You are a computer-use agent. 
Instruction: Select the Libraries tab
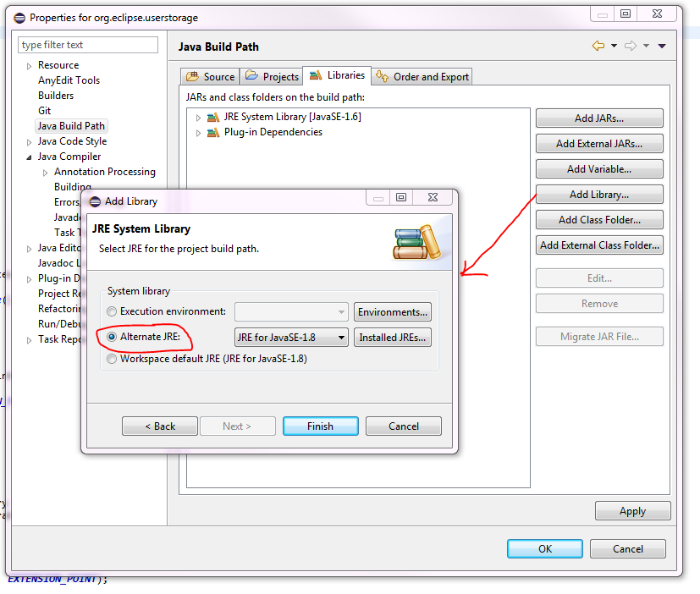point(337,75)
